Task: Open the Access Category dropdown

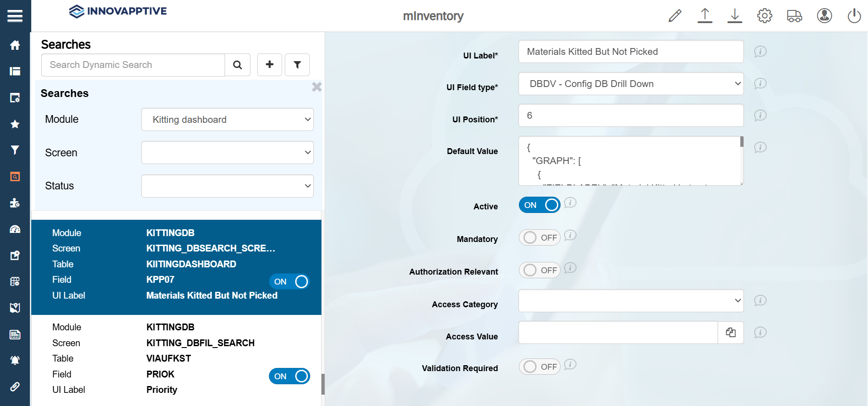Action: 631,301
